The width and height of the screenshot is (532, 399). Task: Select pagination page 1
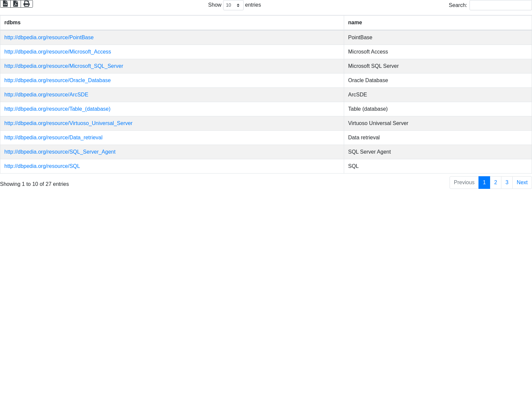pyautogui.click(x=484, y=183)
